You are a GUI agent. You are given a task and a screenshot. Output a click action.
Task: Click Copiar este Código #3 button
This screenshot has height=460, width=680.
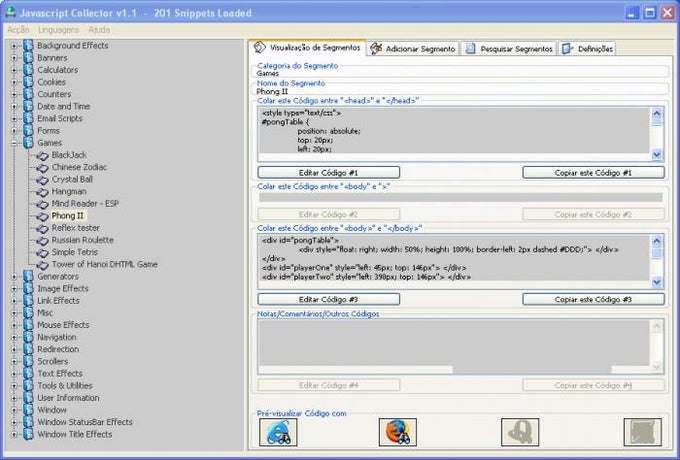[593, 299]
